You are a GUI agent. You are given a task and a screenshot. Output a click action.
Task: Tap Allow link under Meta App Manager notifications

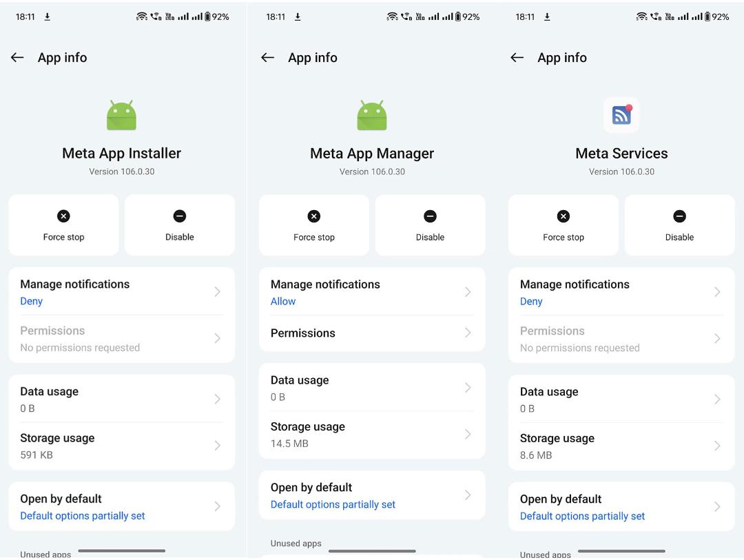tap(283, 302)
